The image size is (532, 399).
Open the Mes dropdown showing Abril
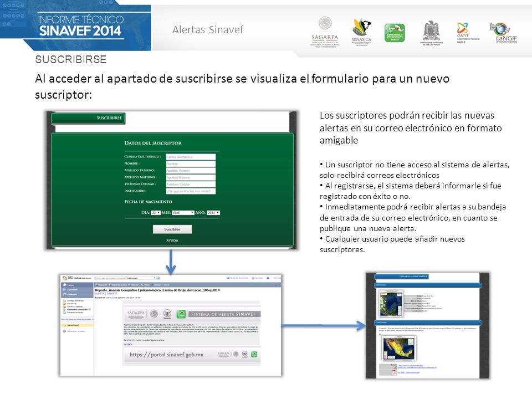tap(183, 213)
